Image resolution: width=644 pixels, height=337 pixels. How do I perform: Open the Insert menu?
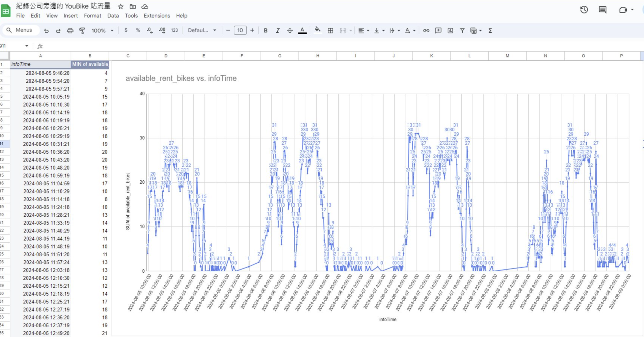[x=70, y=16]
